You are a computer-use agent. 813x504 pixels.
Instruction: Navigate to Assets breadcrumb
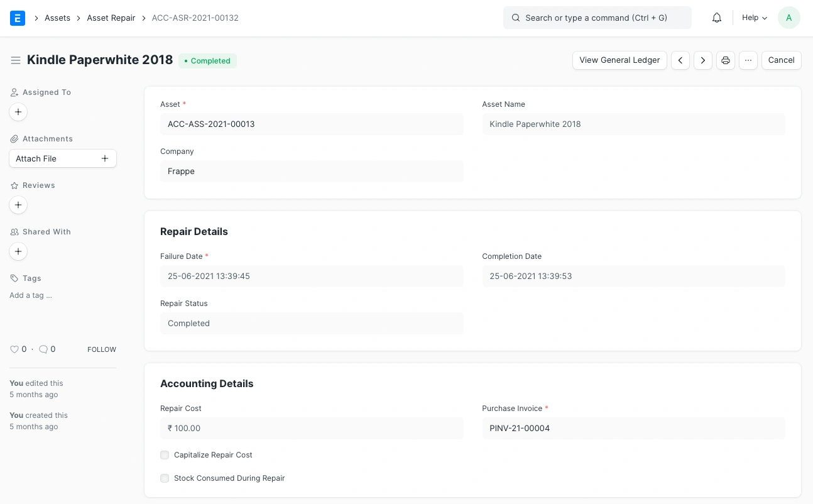click(57, 18)
